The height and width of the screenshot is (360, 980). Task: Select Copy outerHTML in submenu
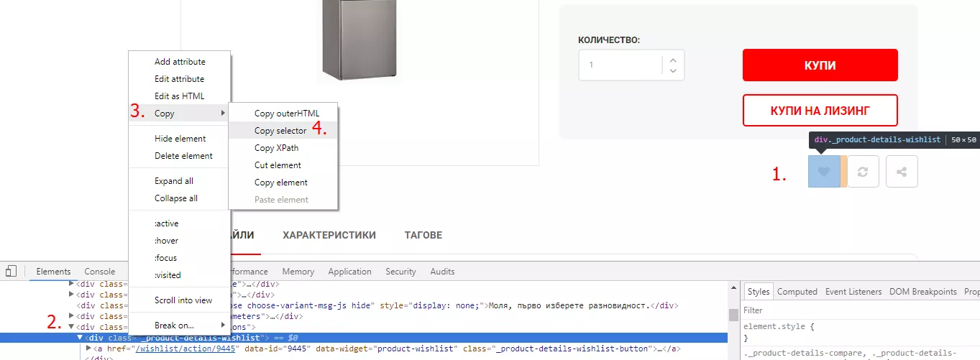[283, 114]
